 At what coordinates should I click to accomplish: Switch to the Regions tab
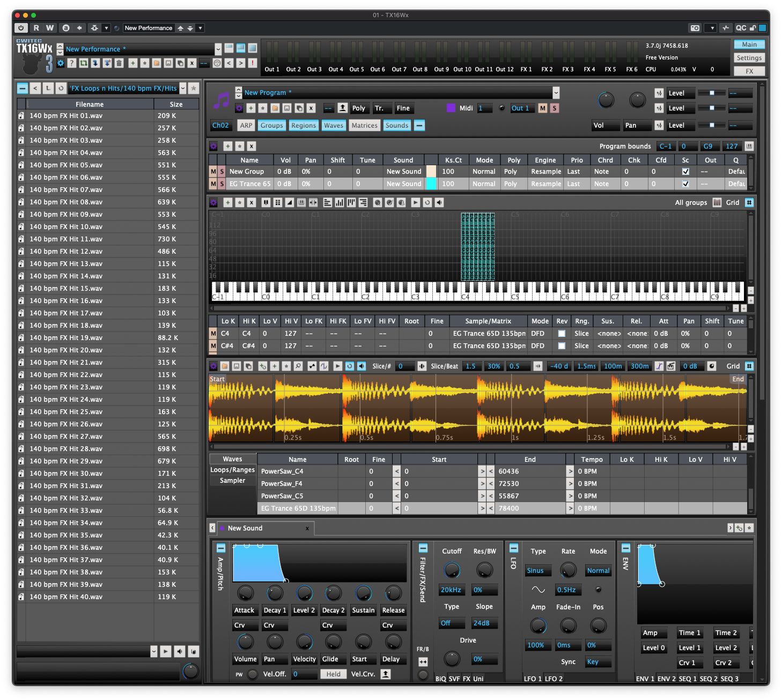[304, 126]
